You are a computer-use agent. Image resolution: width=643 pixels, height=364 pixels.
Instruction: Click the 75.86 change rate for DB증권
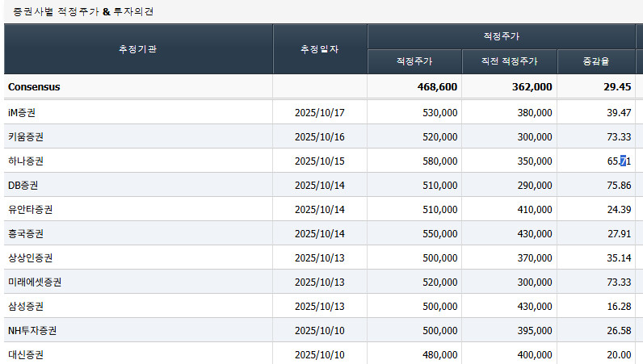point(618,185)
